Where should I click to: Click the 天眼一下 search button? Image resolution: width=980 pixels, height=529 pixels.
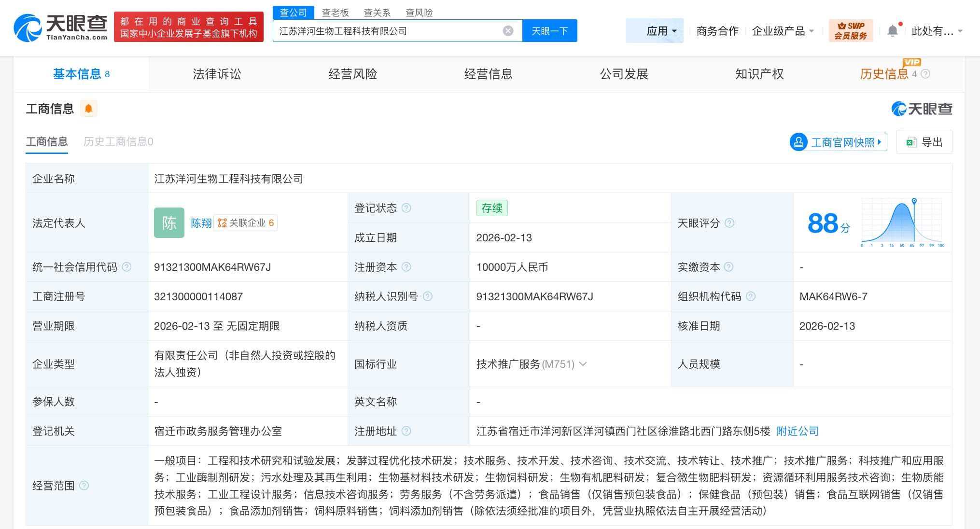coord(550,30)
